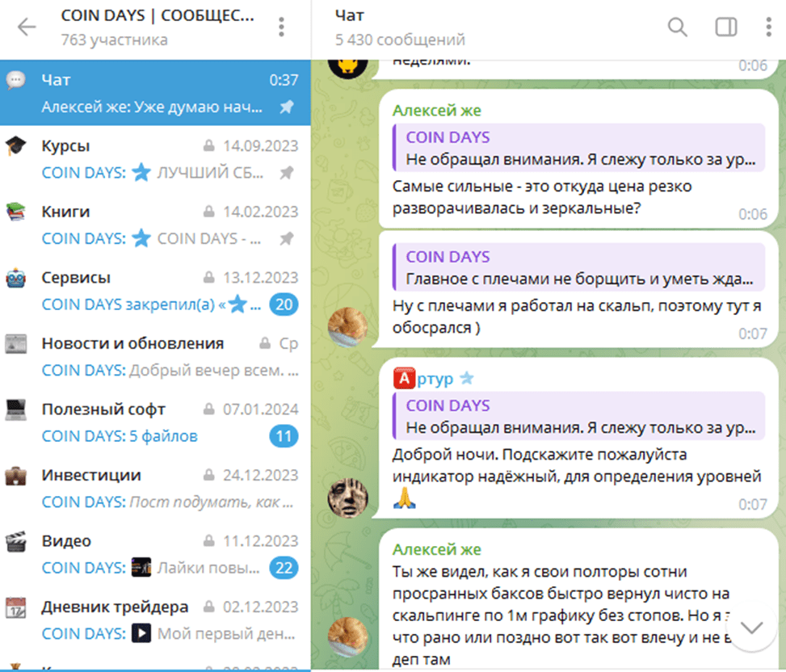Open the Сервисы topic

[x=155, y=291]
